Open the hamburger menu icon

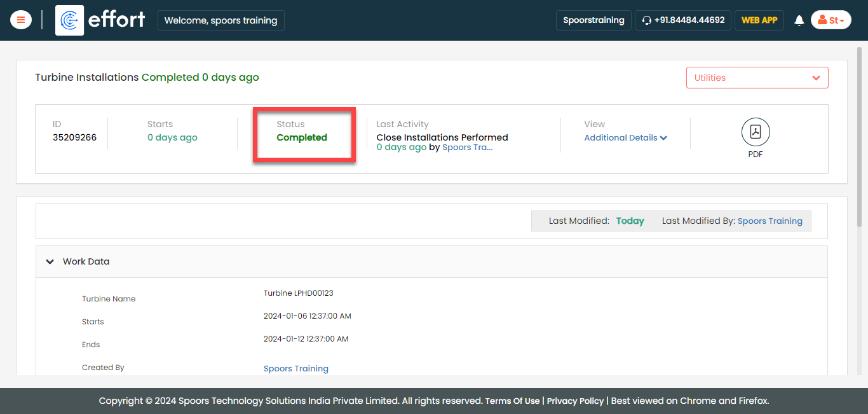[x=21, y=20]
